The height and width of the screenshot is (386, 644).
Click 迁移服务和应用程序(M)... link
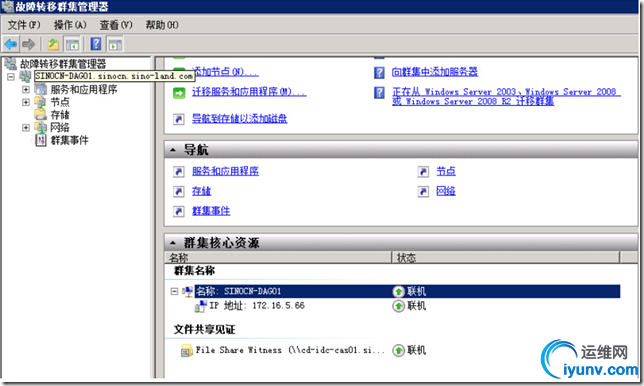pyautogui.click(x=249, y=92)
